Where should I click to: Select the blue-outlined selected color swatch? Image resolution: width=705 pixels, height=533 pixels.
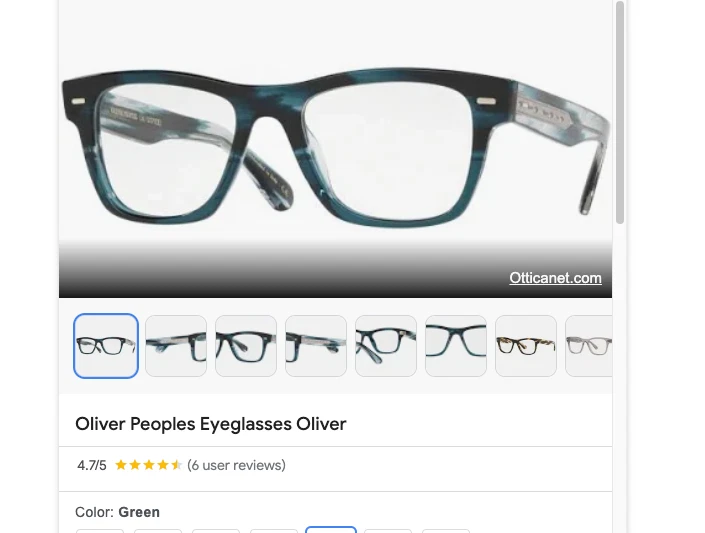click(x=331, y=529)
